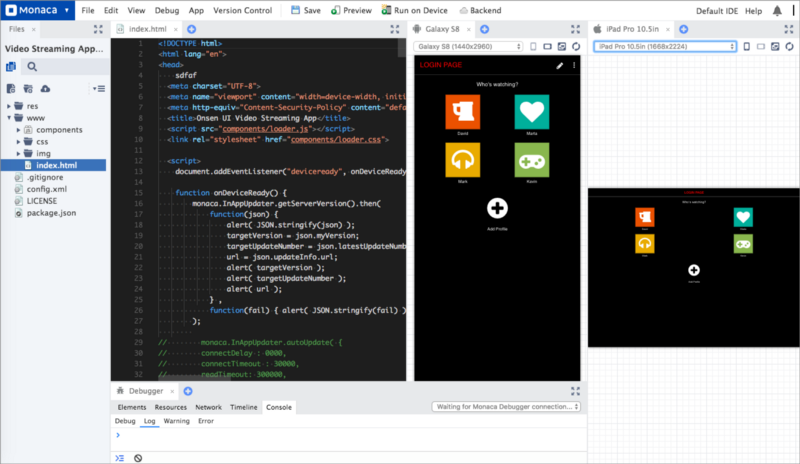The height and width of the screenshot is (464, 800).
Task: Click the search icon in Files panel
Action: (32, 66)
